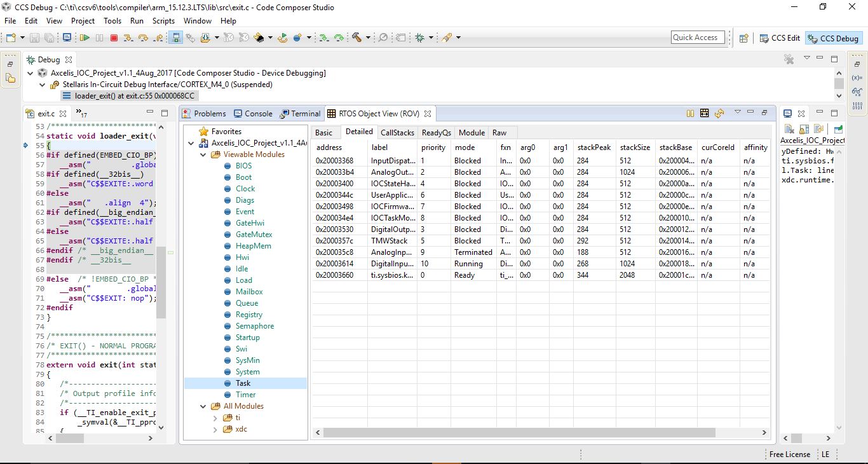Select the Raw tab in ROV

click(x=499, y=133)
